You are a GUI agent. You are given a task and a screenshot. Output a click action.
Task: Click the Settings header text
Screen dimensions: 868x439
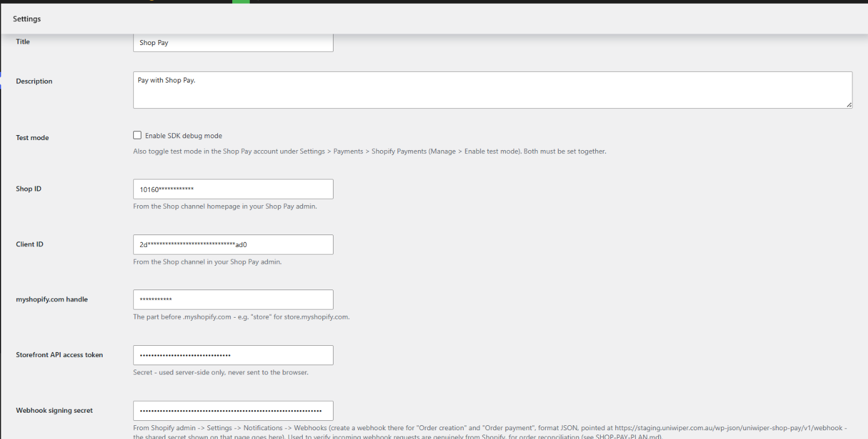(x=27, y=19)
